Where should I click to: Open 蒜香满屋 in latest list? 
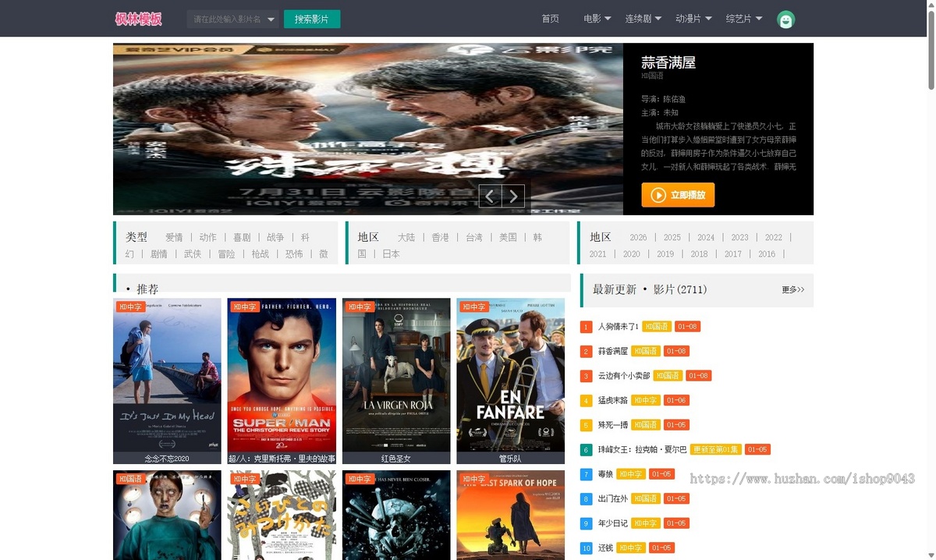point(612,352)
